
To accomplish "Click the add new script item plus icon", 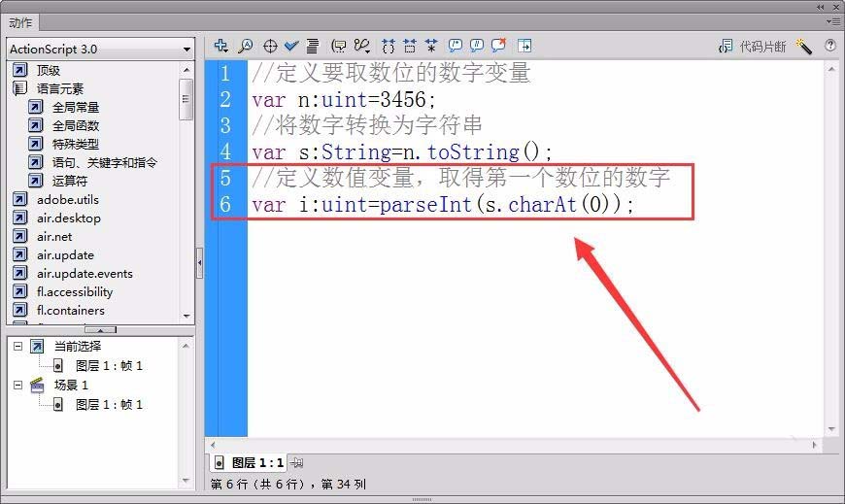I will pyautogui.click(x=220, y=46).
